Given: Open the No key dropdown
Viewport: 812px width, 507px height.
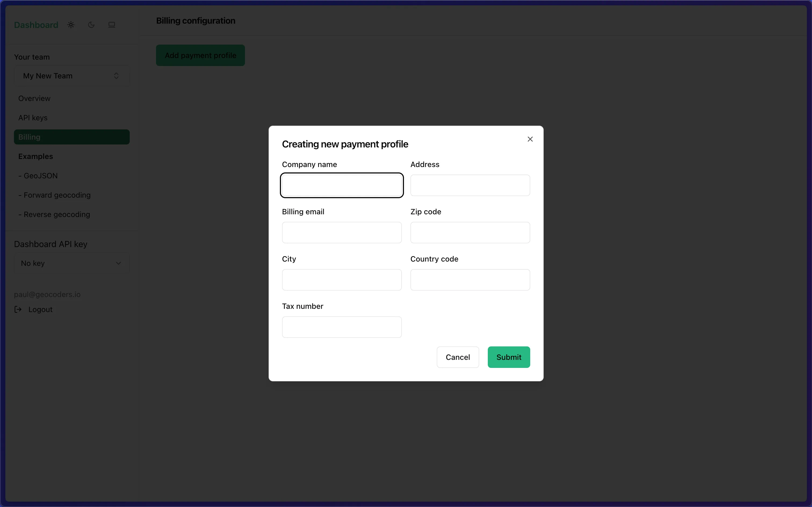Looking at the screenshot, I should (71, 263).
